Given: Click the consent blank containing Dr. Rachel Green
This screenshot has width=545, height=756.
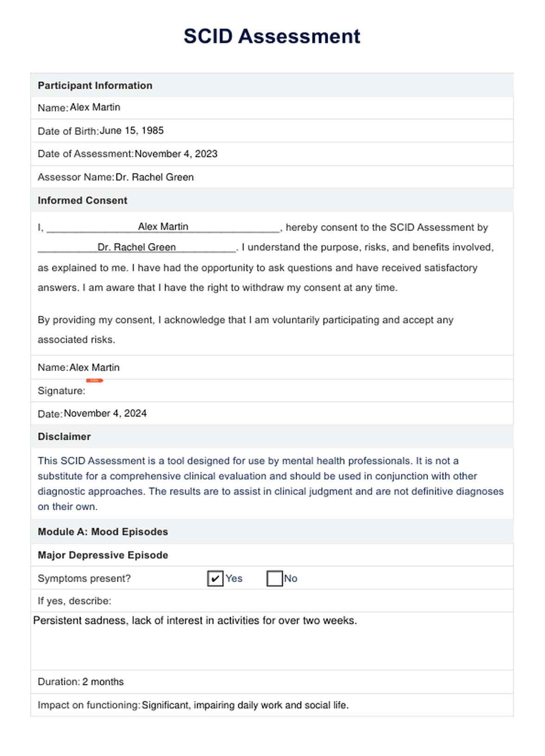Looking at the screenshot, I should (x=137, y=247).
